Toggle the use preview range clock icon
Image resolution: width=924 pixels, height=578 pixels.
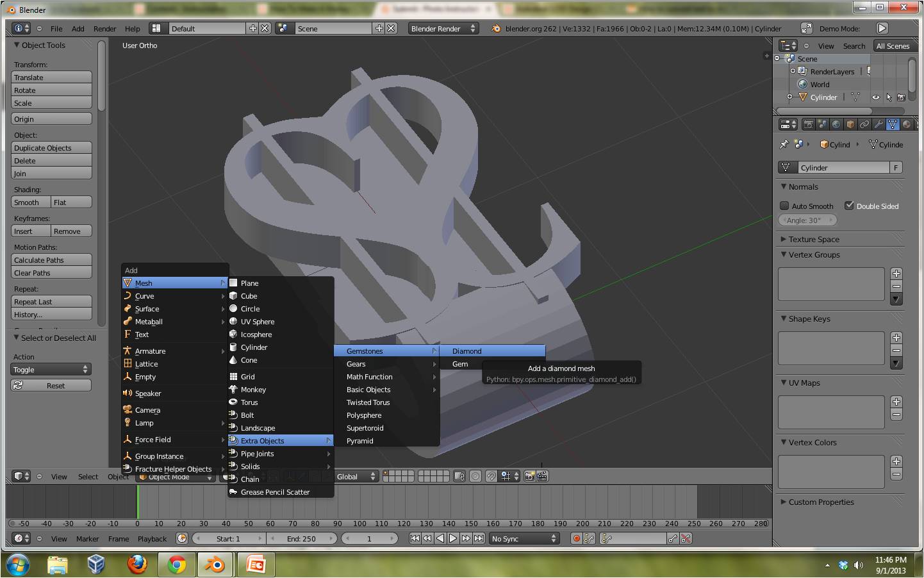[x=182, y=538]
